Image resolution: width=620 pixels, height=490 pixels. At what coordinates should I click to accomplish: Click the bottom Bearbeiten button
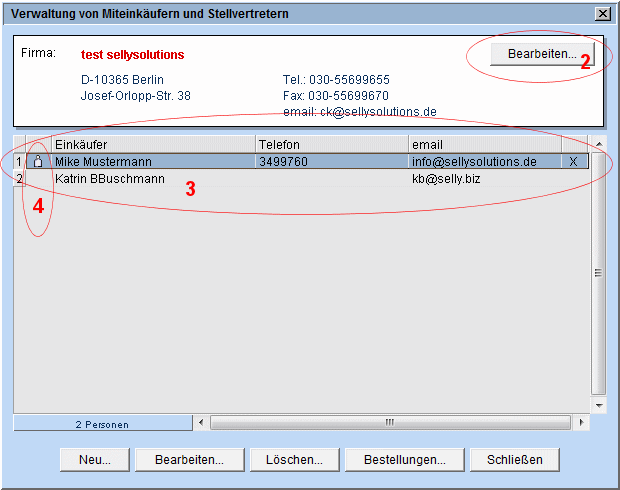189,460
